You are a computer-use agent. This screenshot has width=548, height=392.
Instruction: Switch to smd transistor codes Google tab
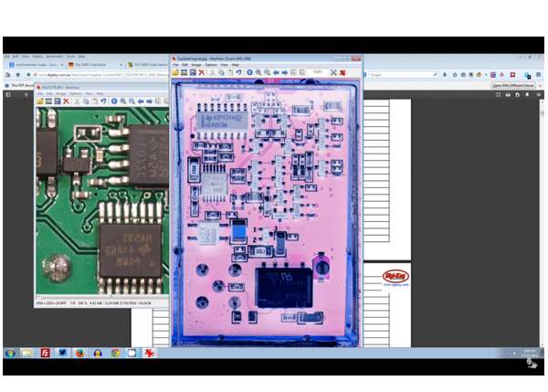(x=35, y=65)
